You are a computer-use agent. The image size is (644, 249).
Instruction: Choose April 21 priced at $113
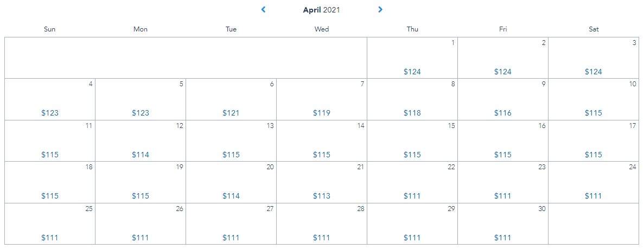322,182
